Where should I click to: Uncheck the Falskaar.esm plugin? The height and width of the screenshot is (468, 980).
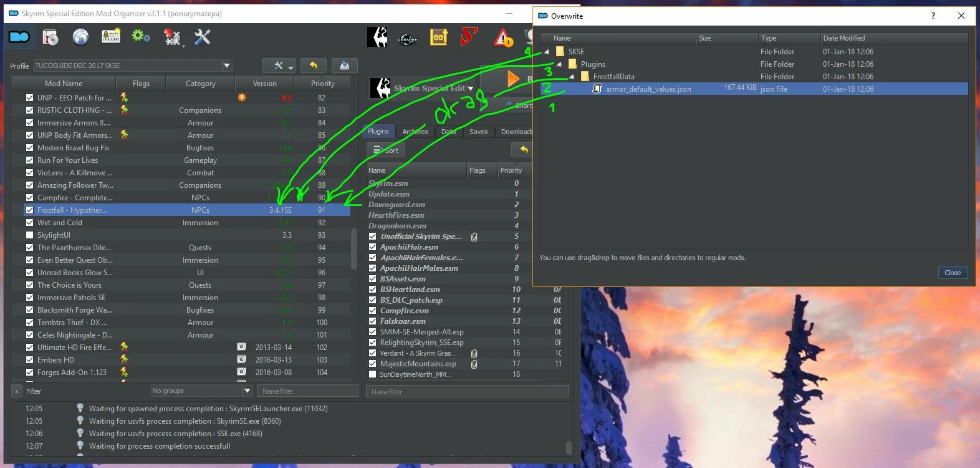coord(372,321)
